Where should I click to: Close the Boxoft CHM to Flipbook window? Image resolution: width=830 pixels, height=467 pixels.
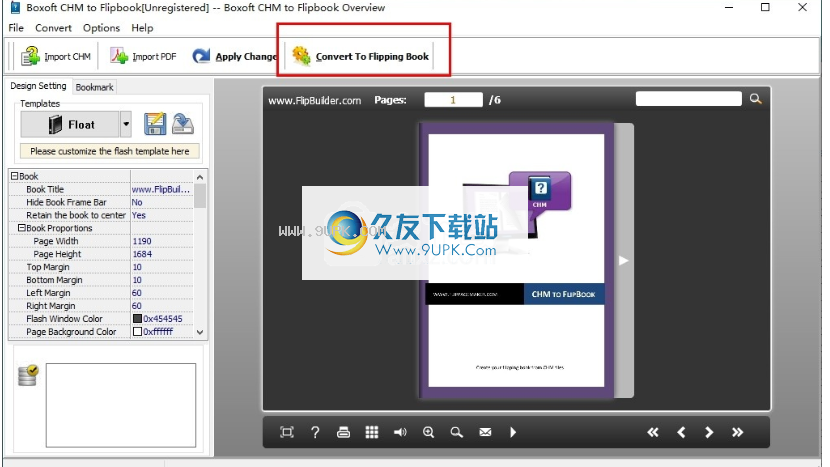click(x=802, y=7)
